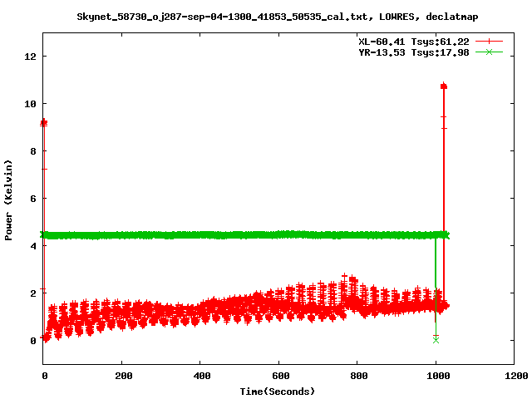Viewport: 532px width, 399px height.
Task: Click the Time(Seconds) axis label
Action: [277, 392]
